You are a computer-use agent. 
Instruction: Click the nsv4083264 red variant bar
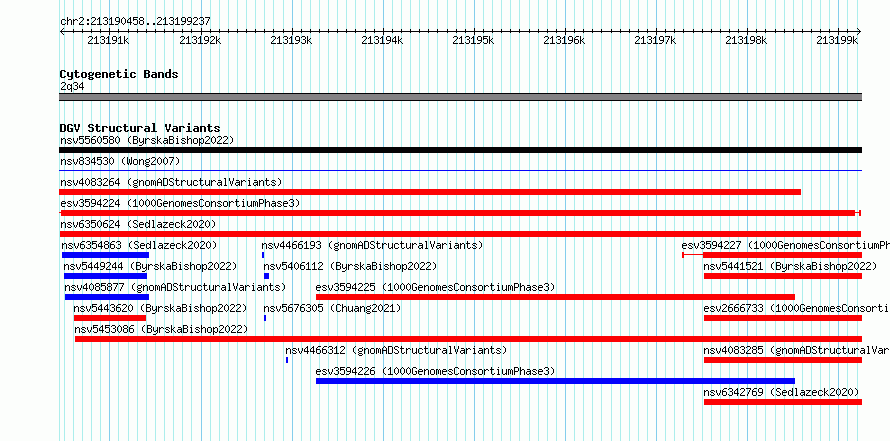coord(430,192)
